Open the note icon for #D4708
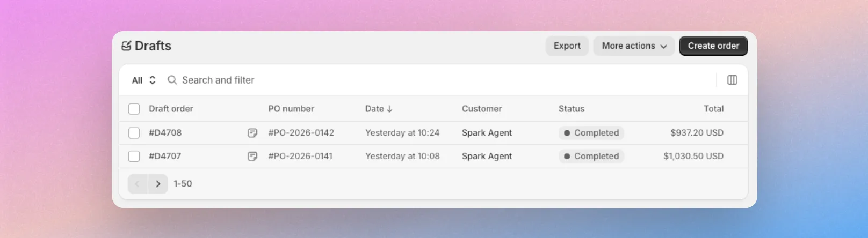 (x=252, y=133)
